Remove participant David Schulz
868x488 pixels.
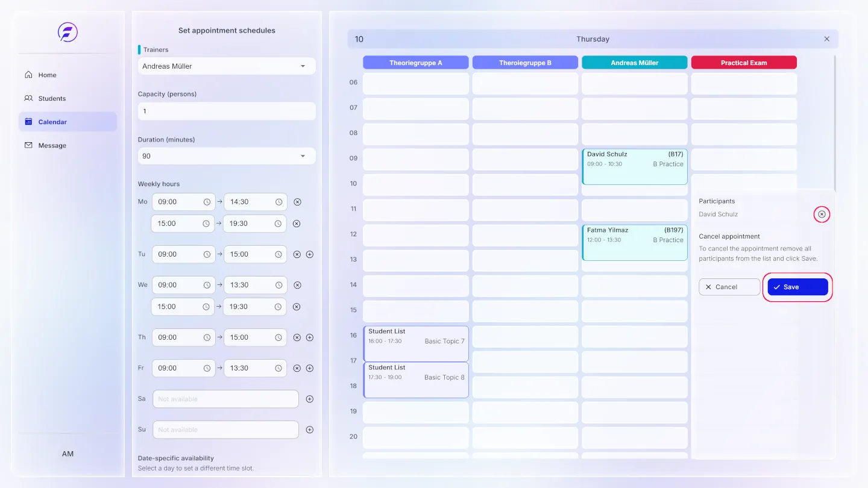pos(822,214)
